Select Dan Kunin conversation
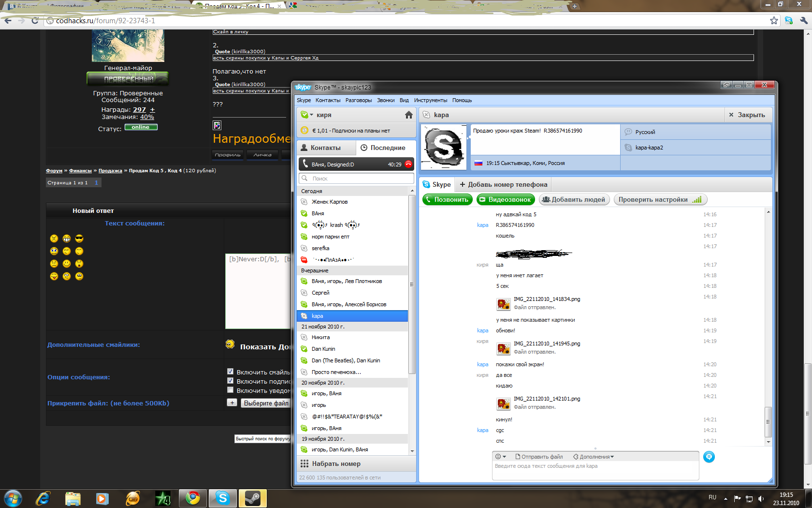 click(x=353, y=349)
